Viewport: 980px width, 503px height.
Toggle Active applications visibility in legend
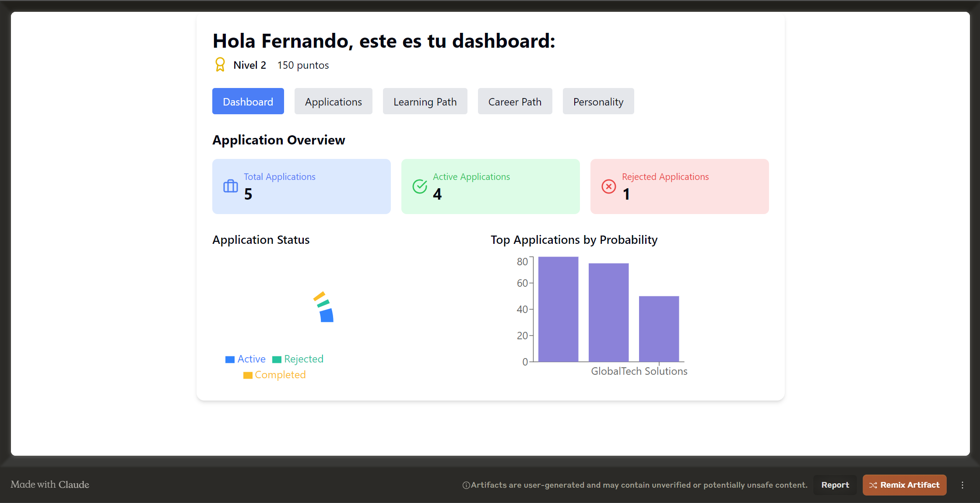tap(246, 359)
